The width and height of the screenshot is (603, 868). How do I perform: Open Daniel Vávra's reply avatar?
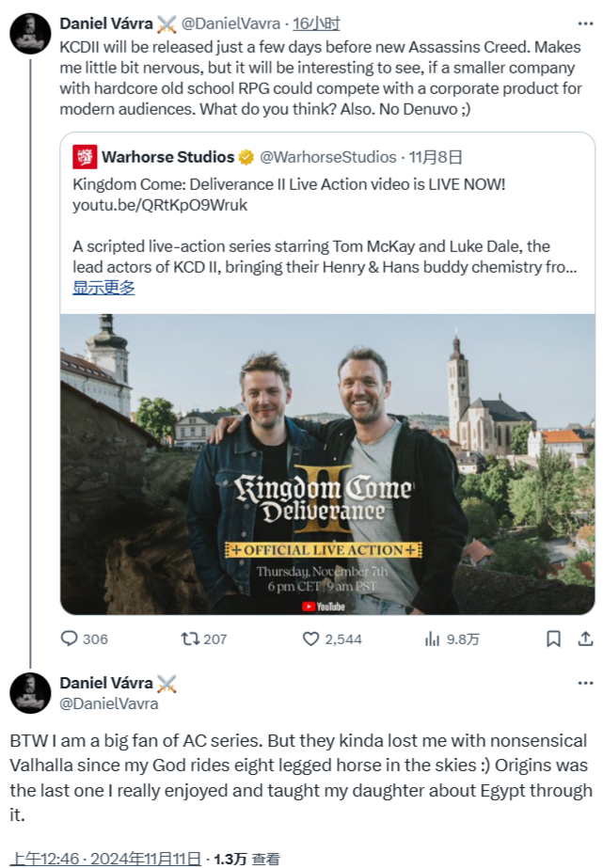point(30,693)
